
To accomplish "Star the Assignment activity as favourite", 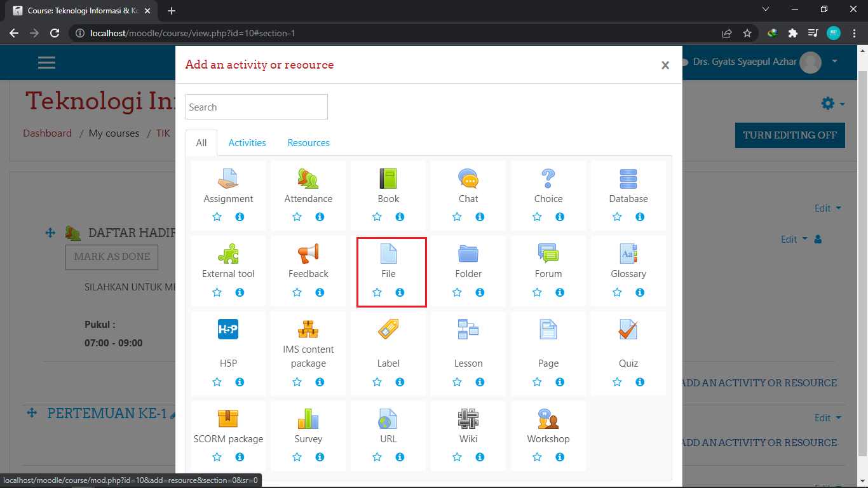I will [x=217, y=217].
